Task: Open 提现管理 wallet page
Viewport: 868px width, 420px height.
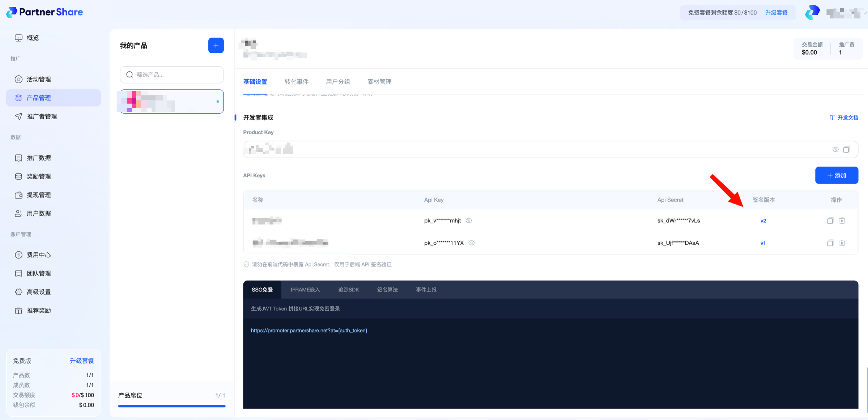Action: (x=54, y=195)
